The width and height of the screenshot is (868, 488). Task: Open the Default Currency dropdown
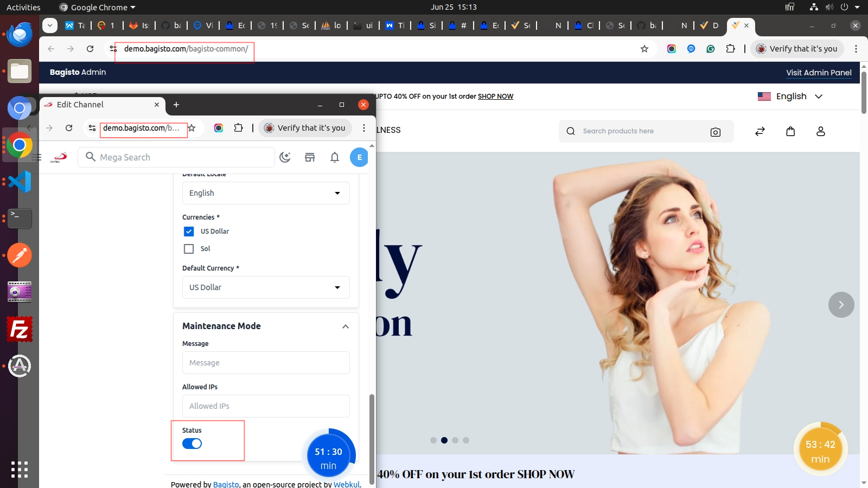coord(266,287)
